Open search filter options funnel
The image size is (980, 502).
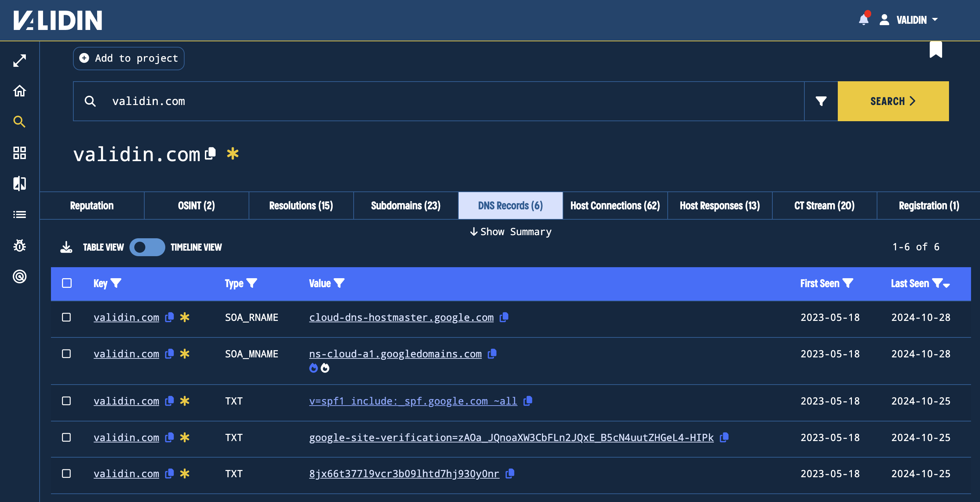[821, 101]
